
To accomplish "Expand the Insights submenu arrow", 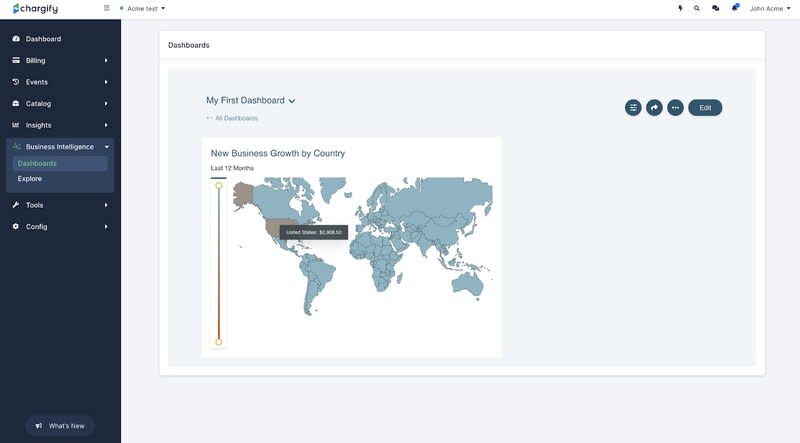I will (106, 125).
